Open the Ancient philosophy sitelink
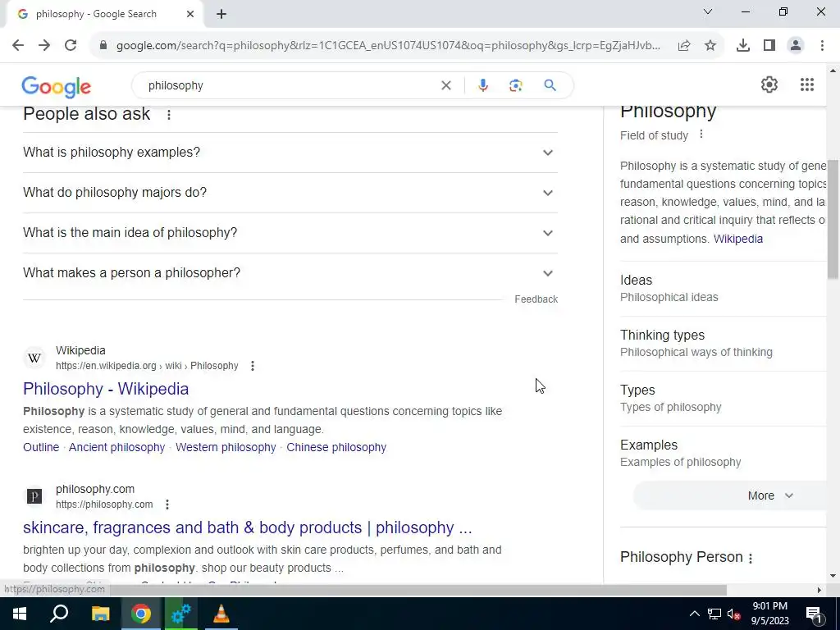840x630 pixels. pyautogui.click(x=116, y=447)
